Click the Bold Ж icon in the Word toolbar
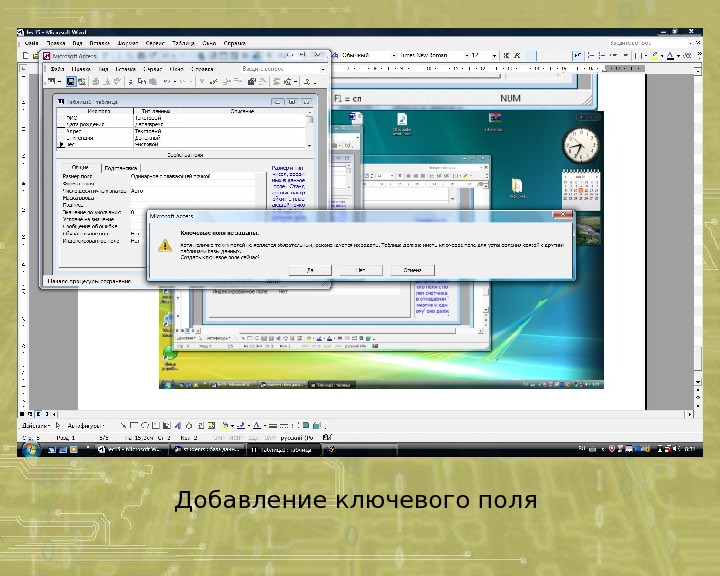 [506, 56]
